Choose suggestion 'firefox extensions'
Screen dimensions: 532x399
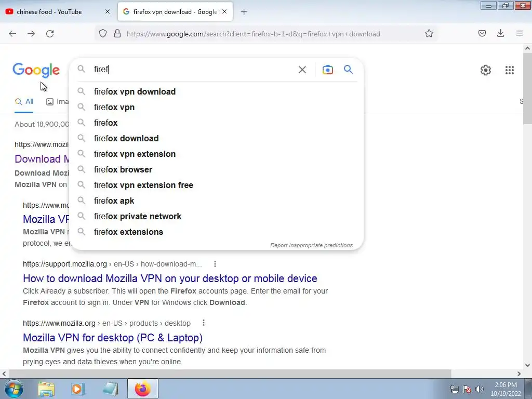pyautogui.click(x=217, y=232)
